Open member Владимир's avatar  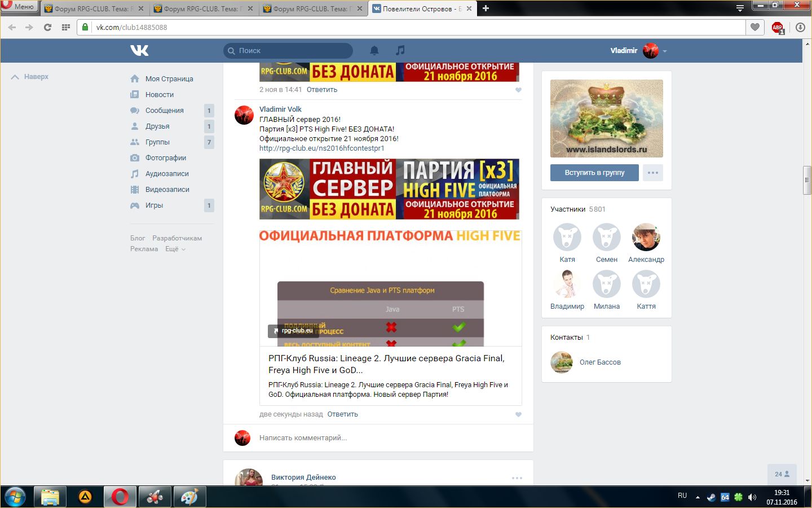[x=567, y=284]
